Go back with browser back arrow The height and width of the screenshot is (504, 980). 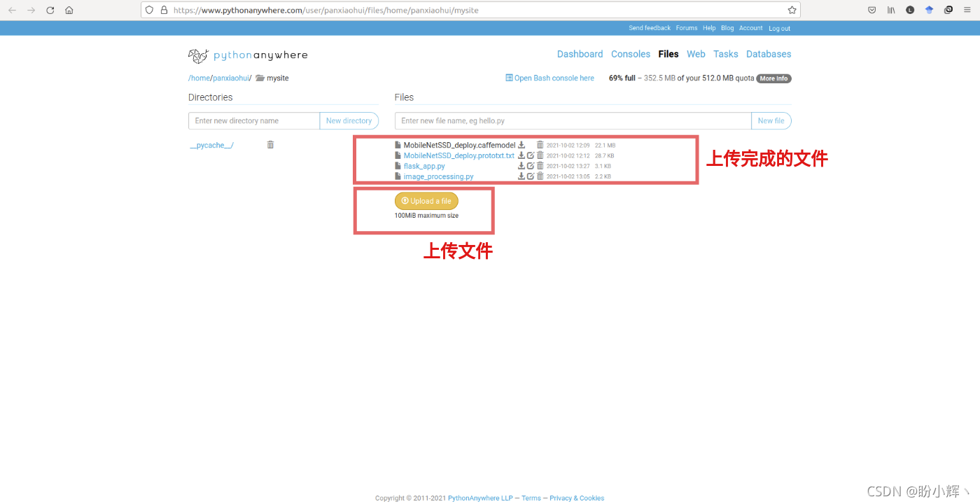[x=12, y=10]
